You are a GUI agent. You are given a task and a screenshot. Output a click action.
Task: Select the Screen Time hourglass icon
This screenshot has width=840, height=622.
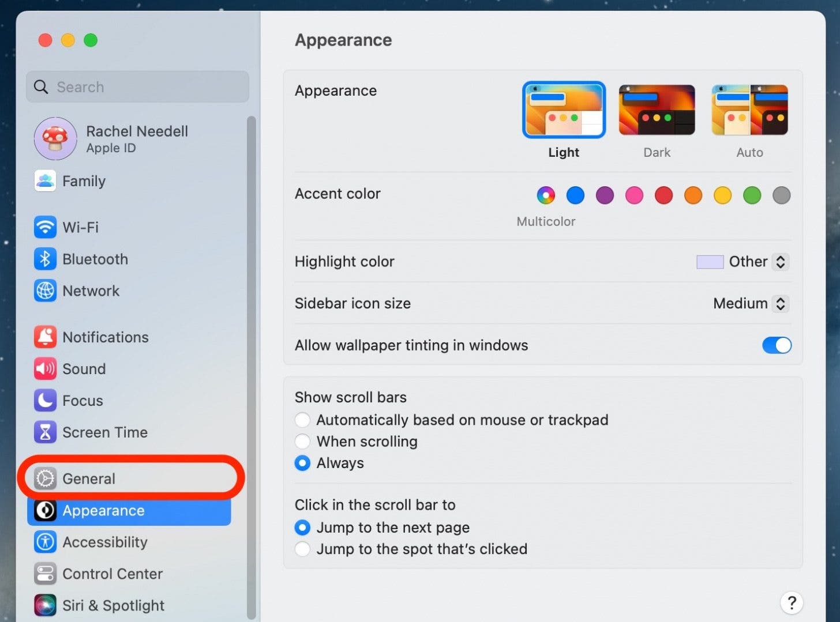click(45, 432)
